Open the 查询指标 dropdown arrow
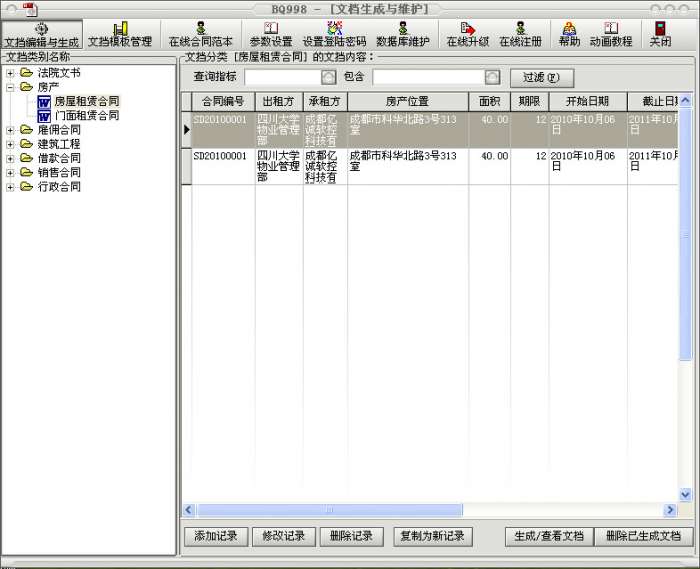This screenshot has width=700, height=569. coord(329,77)
